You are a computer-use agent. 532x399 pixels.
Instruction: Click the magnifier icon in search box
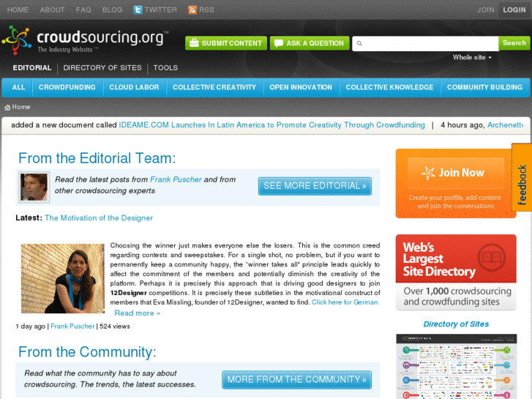pyautogui.click(x=359, y=43)
